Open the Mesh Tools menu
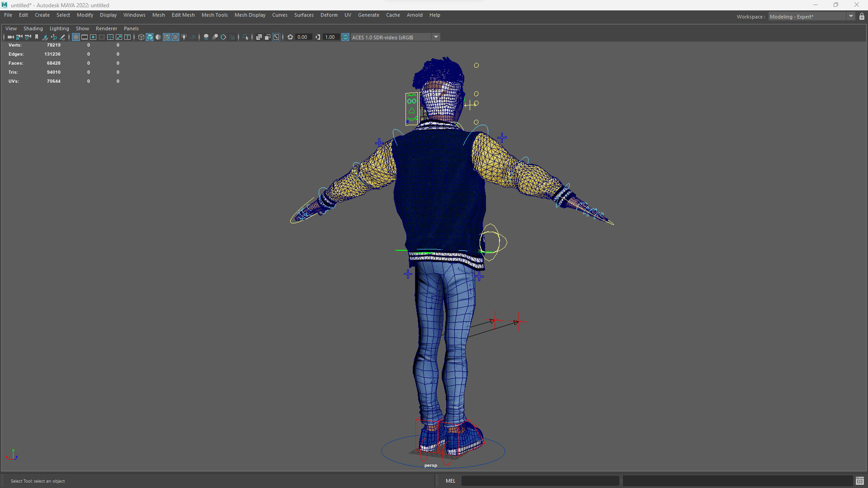The height and width of the screenshot is (488, 868). tap(214, 15)
